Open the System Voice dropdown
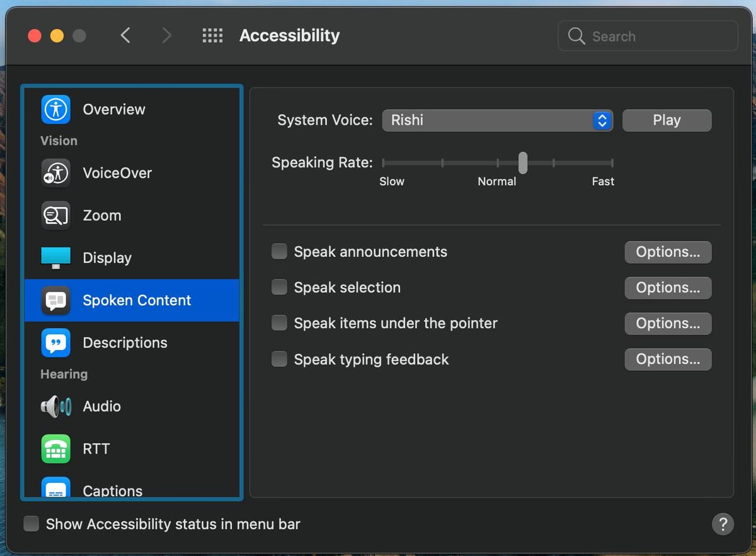This screenshot has width=756, height=556. coord(497,120)
